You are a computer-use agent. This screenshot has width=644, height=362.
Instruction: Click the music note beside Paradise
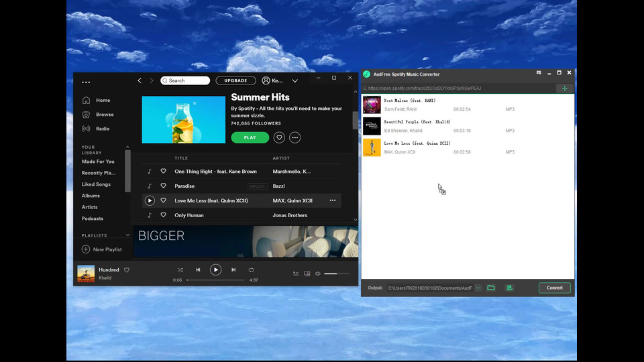click(x=150, y=186)
